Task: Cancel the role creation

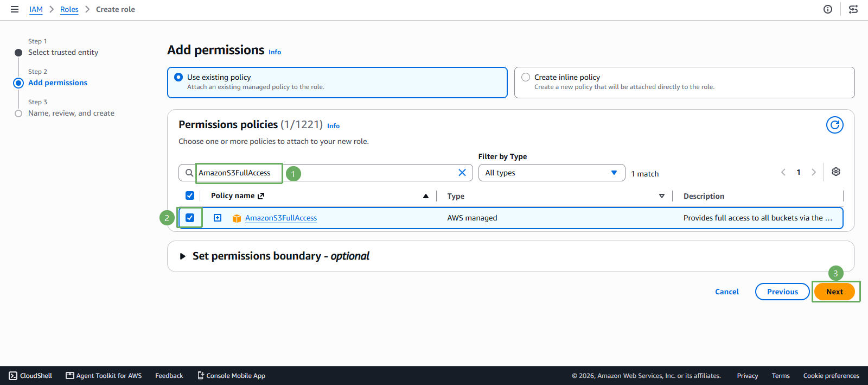Action: click(x=727, y=292)
